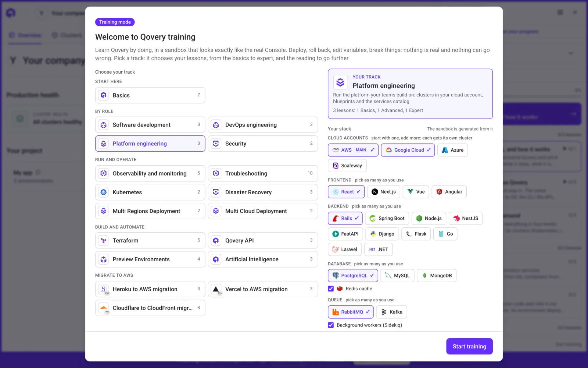
Task: Click the Terraform track icon
Action: tap(104, 240)
